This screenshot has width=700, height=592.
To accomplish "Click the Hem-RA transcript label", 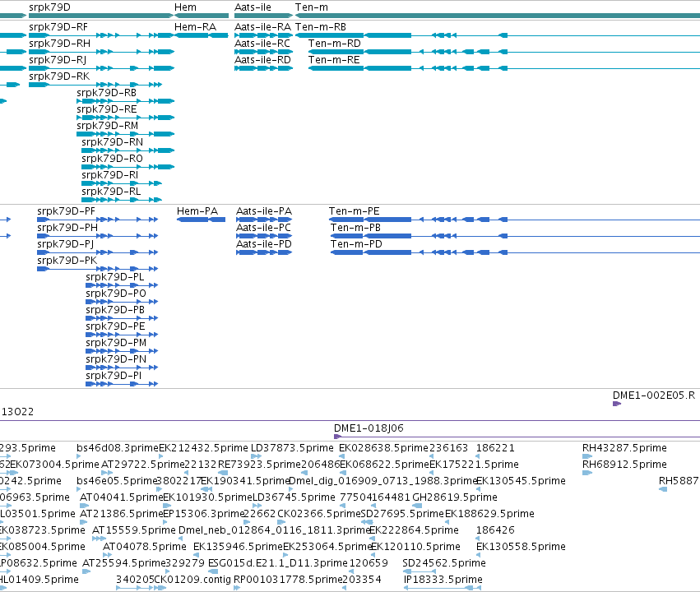I will coord(195,27).
